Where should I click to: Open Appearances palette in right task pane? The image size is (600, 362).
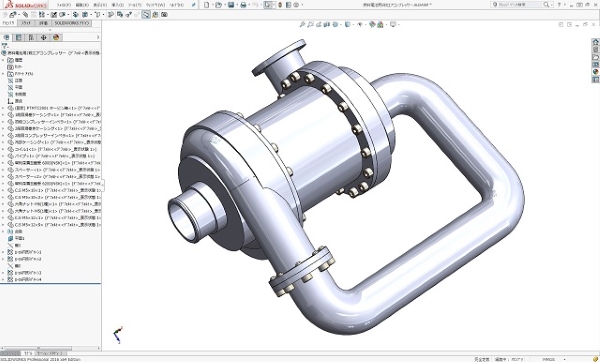pos(595,72)
